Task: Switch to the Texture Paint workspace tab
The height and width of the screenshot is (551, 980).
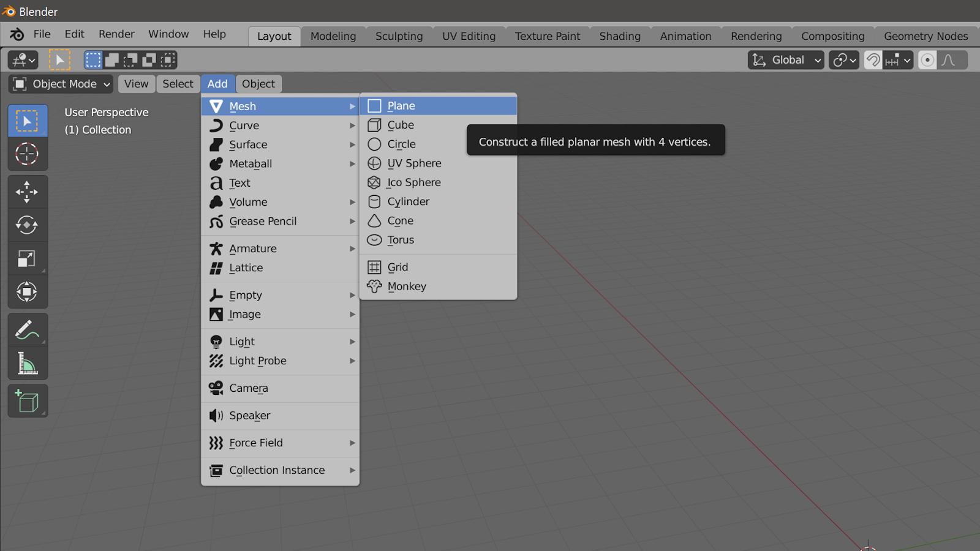Action: pos(548,37)
